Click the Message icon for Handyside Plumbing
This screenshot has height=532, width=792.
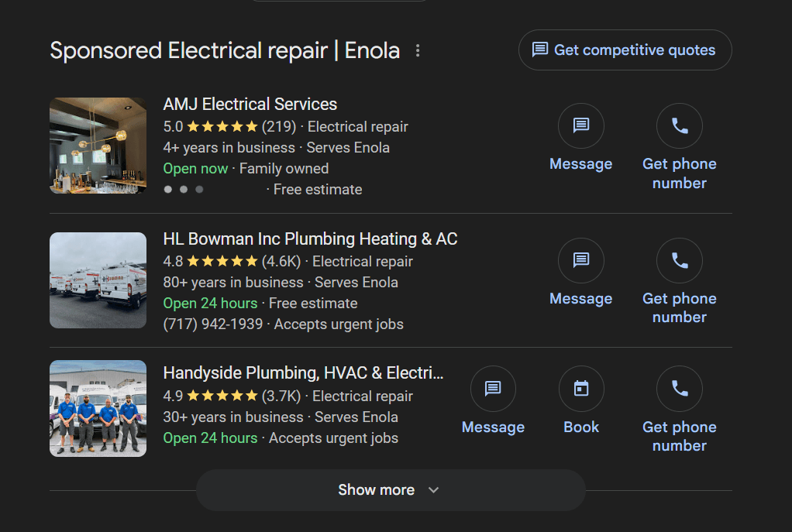[x=494, y=389]
